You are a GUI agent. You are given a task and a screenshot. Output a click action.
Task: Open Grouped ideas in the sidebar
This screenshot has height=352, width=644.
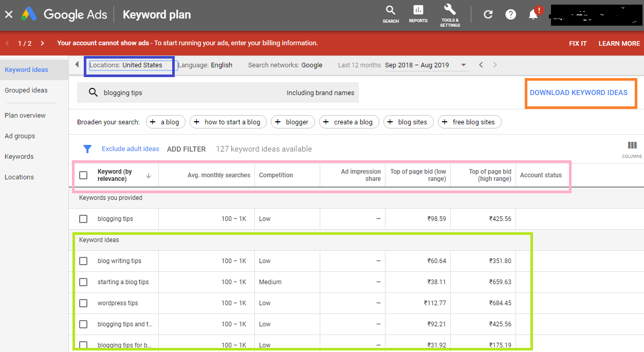[x=26, y=90]
